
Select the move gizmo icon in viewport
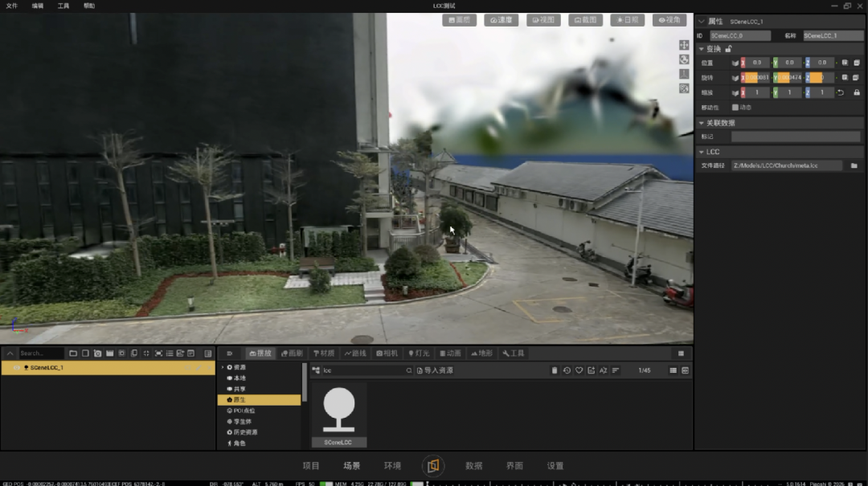(684, 45)
